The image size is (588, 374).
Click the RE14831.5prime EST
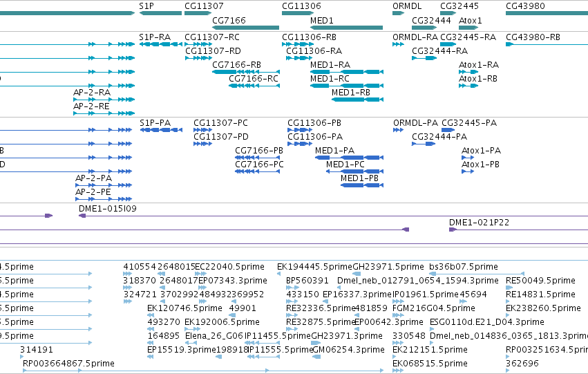click(x=508, y=301)
